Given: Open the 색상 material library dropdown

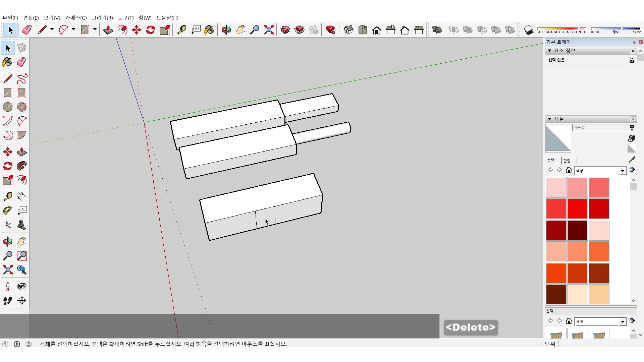Looking at the screenshot, I should (623, 171).
